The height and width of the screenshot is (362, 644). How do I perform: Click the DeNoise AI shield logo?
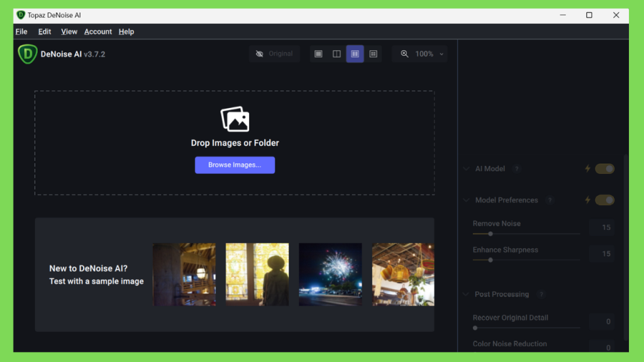[28, 54]
